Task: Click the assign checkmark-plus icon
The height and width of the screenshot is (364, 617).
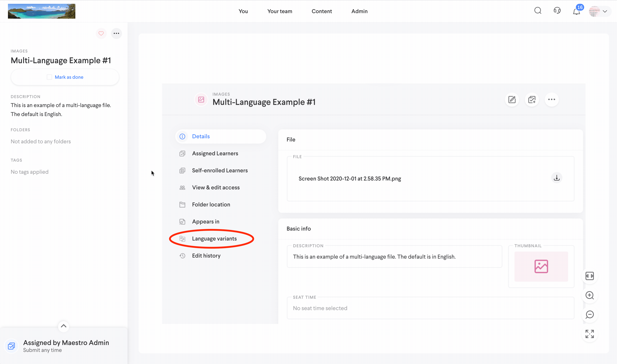Action: point(532,100)
